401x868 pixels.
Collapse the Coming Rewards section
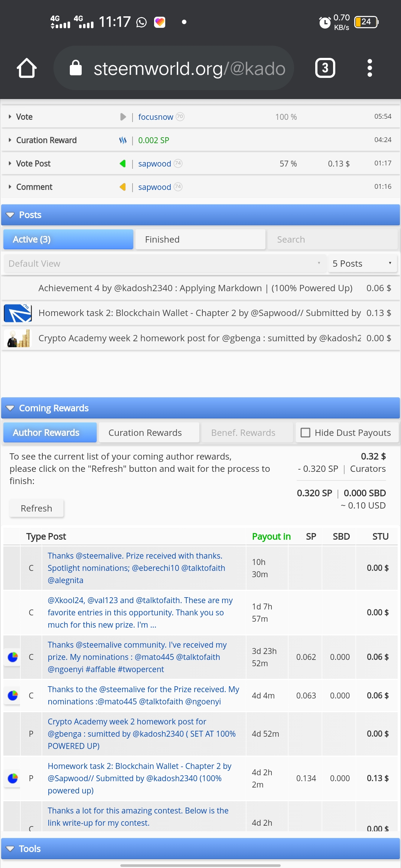(x=10, y=408)
